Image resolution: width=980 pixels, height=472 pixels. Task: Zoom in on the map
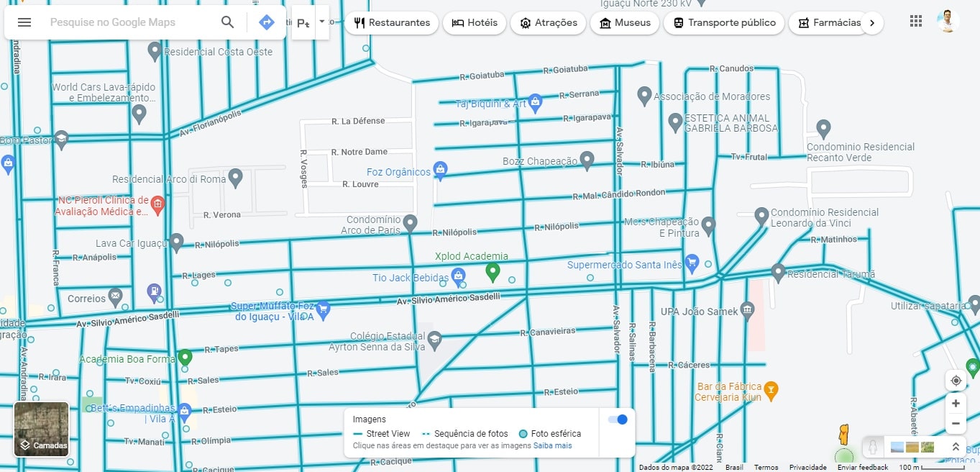pyautogui.click(x=956, y=403)
